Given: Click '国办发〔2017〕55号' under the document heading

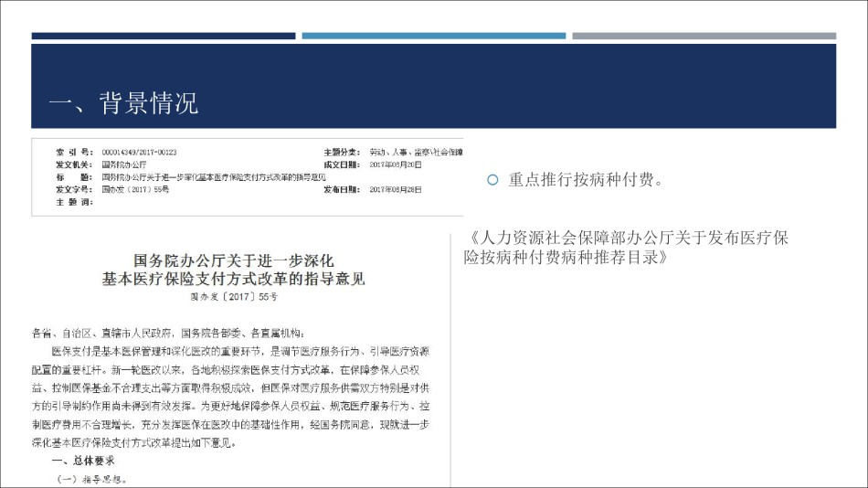Looking at the screenshot, I should (234, 297).
